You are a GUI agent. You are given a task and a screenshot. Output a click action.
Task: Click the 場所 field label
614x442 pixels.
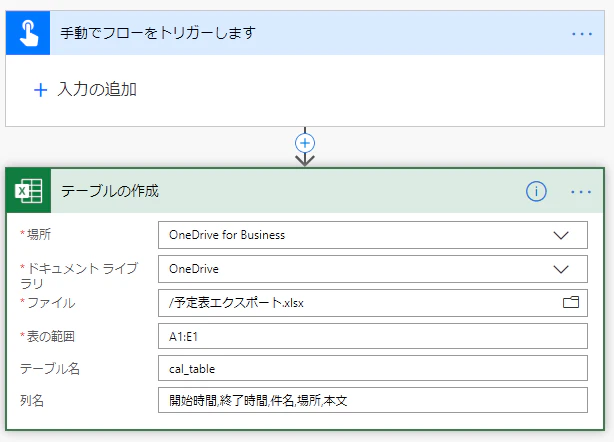point(39,235)
